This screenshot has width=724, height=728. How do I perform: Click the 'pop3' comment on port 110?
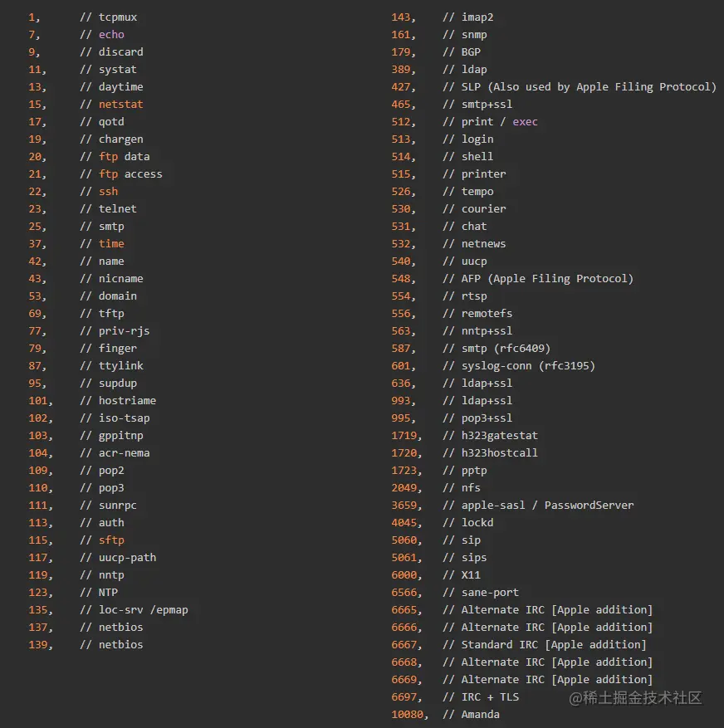[111, 488]
